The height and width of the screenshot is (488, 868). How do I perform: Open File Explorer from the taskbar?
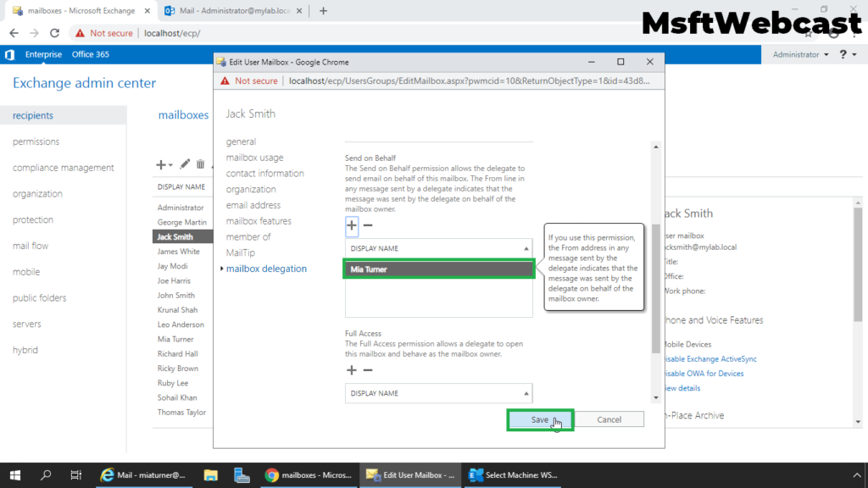[210, 475]
